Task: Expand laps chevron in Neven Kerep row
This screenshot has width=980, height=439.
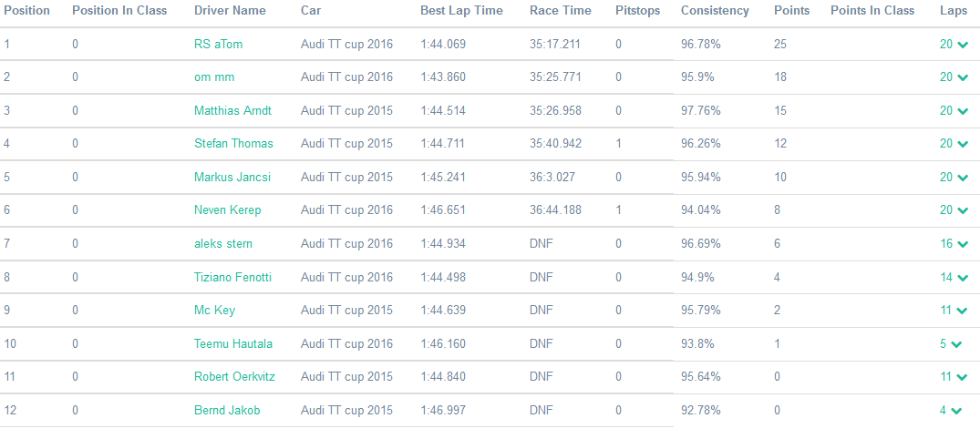Action: pos(963,210)
